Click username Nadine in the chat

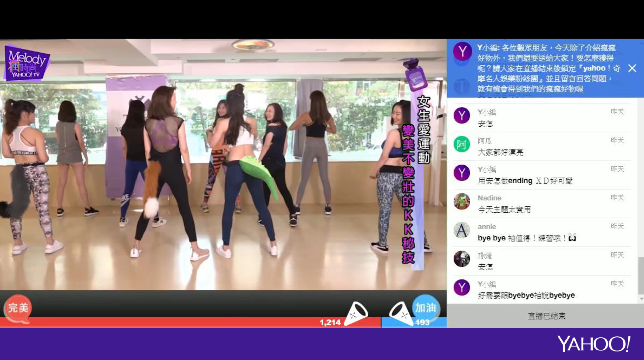489,198
